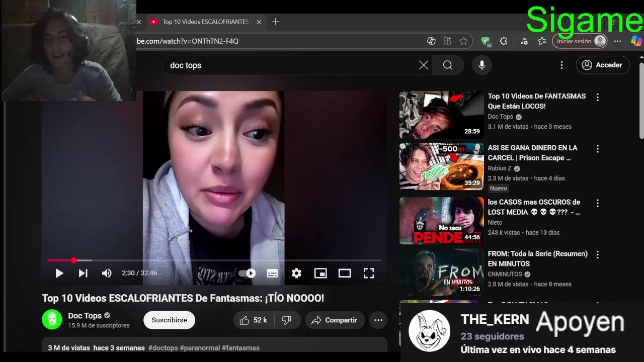Dislike the video
Screen dimensions: 644x362
point(287,320)
